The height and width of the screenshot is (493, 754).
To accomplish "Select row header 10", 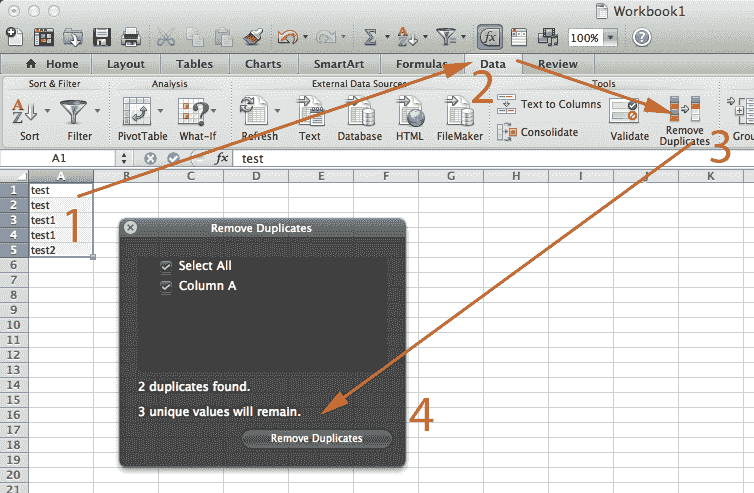I will (13, 325).
